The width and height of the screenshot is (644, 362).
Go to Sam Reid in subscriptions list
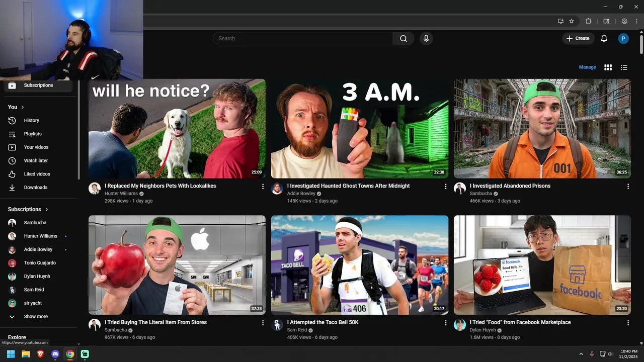[x=39, y=290]
